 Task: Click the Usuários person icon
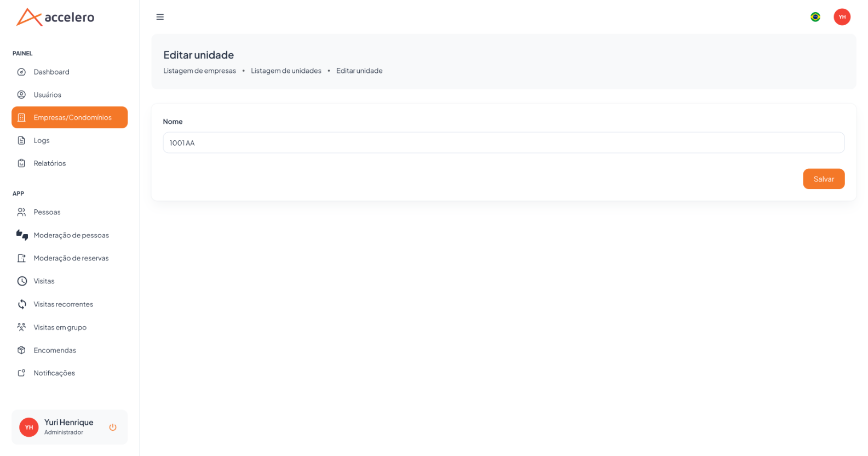coord(21,95)
